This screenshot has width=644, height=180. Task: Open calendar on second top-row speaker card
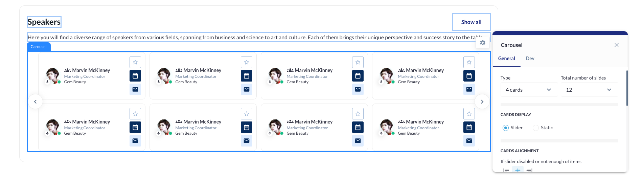pos(247,76)
